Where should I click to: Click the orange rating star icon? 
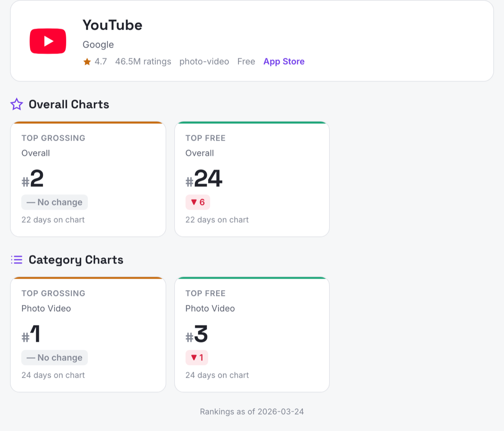(x=87, y=62)
